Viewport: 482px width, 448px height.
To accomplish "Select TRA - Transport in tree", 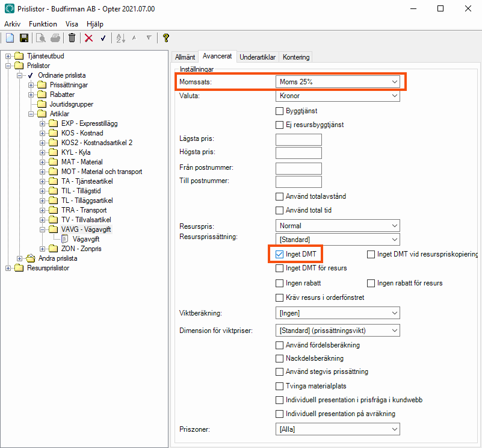I will point(84,211).
